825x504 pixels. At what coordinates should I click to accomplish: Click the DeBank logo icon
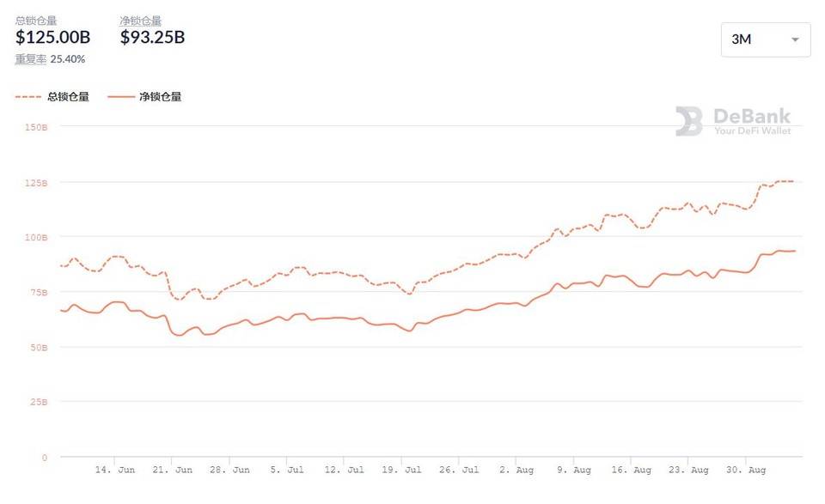[688, 121]
